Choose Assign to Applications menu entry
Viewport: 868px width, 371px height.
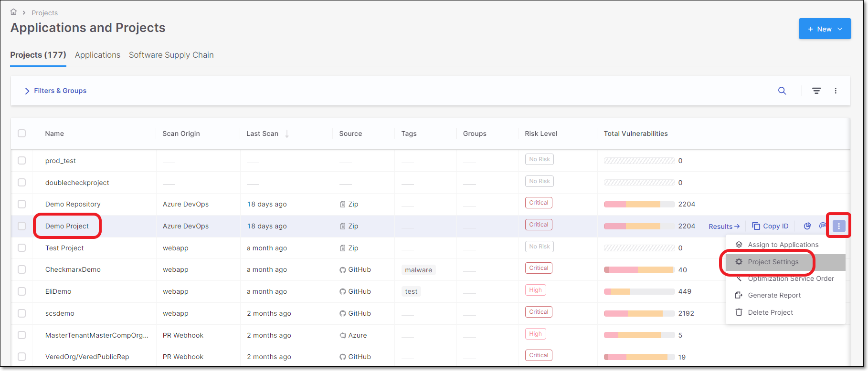(785, 245)
